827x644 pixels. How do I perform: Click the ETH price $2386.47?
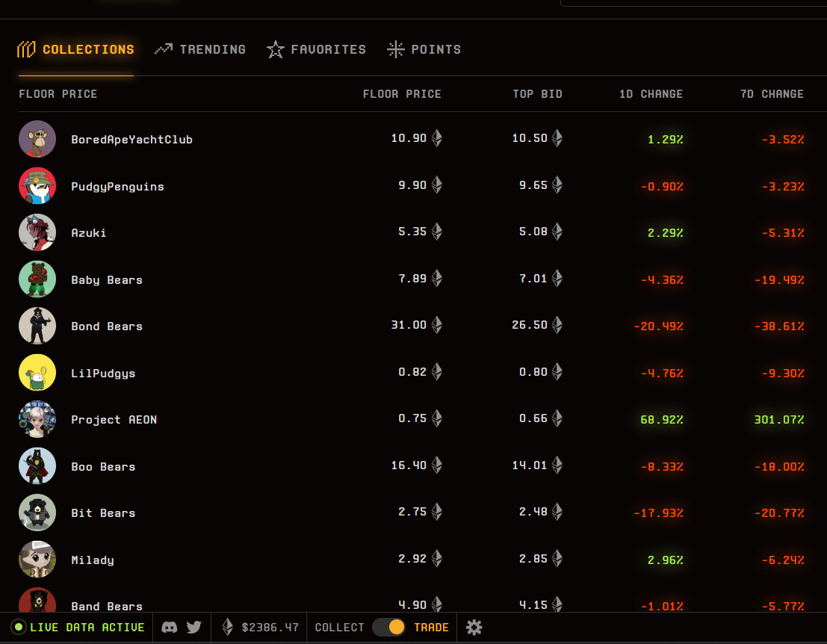[x=270, y=627]
